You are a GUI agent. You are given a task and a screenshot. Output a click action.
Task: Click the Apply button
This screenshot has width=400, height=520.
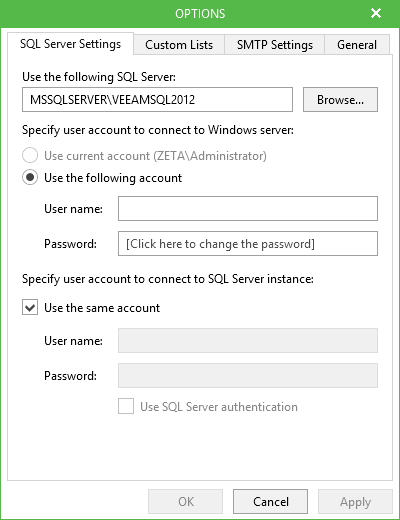pyautogui.click(x=355, y=502)
